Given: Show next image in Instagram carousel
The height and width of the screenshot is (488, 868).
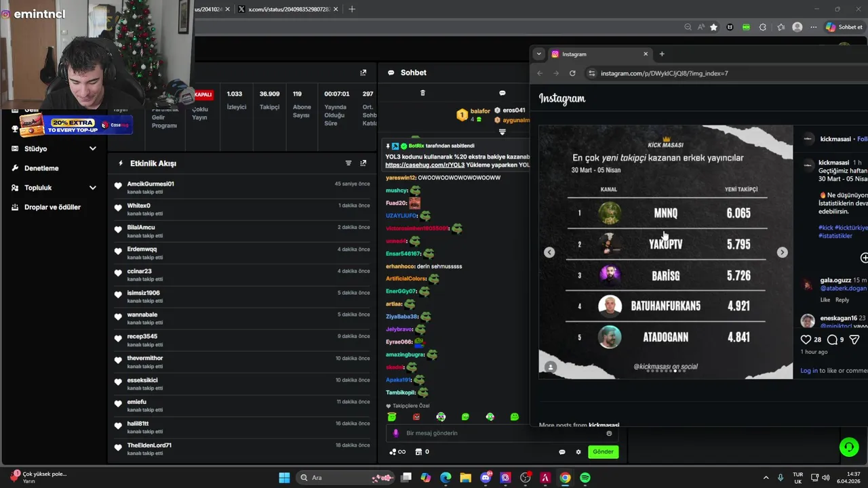Looking at the screenshot, I should point(782,252).
